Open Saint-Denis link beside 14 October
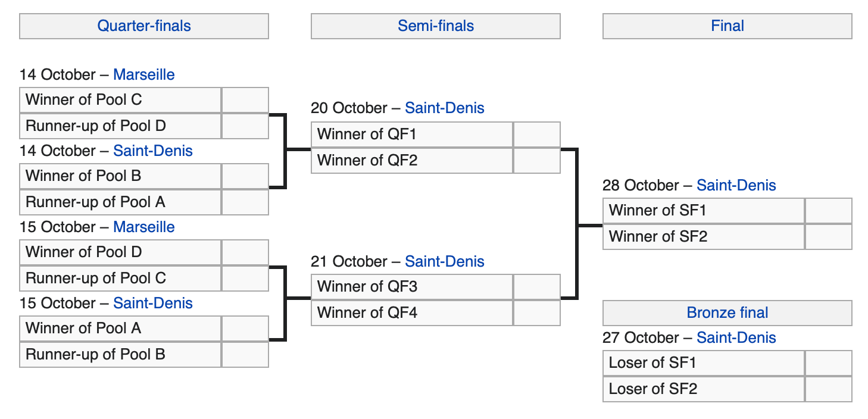The image size is (868, 419). [153, 151]
